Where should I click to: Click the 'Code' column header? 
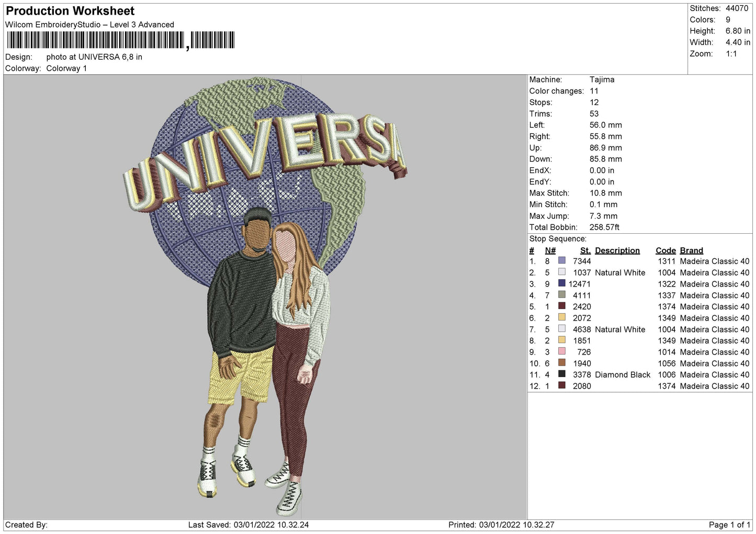click(x=665, y=251)
